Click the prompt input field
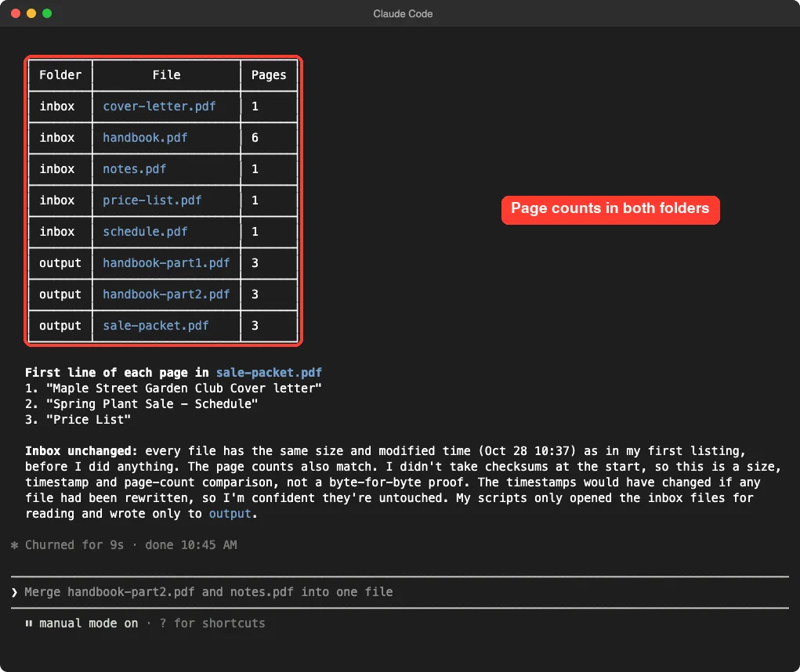The image size is (800, 672). 400,592
